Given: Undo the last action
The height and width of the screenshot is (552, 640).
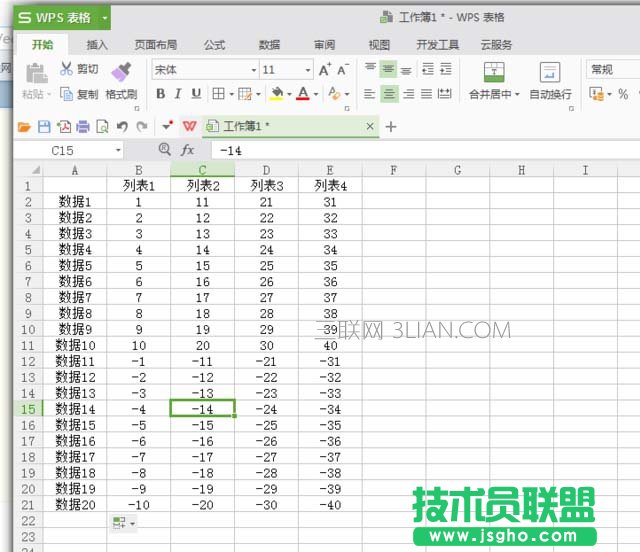Looking at the screenshot, I should [122, 127].
